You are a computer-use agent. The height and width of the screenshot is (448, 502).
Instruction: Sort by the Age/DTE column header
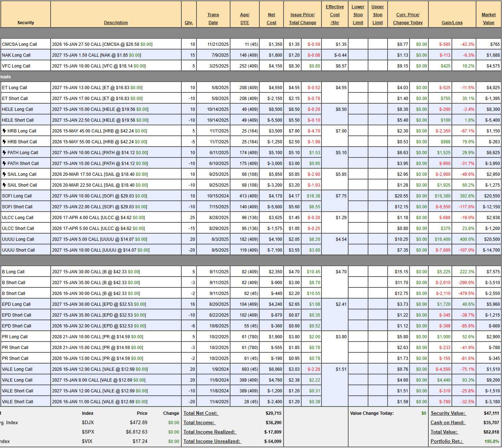[x=244, y=19]
